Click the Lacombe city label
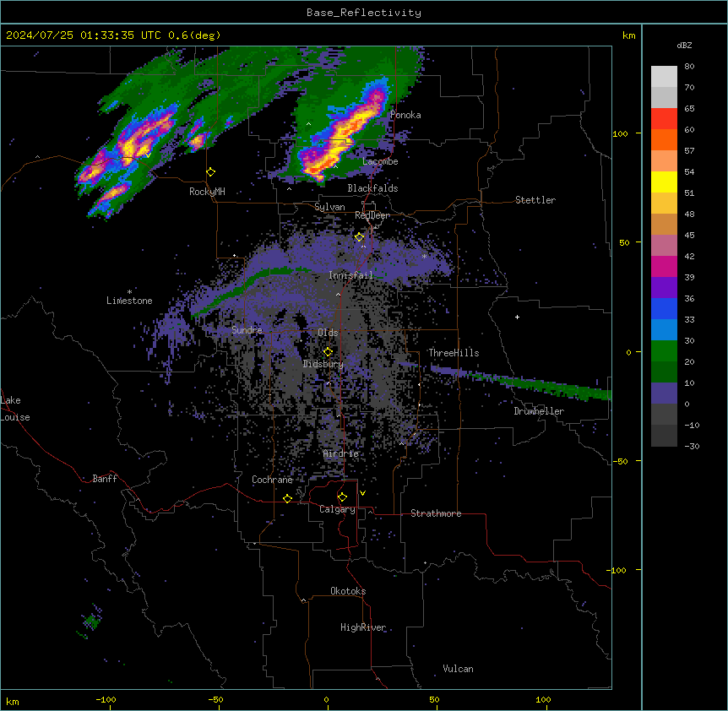728x711 pixels. [380, 161]
